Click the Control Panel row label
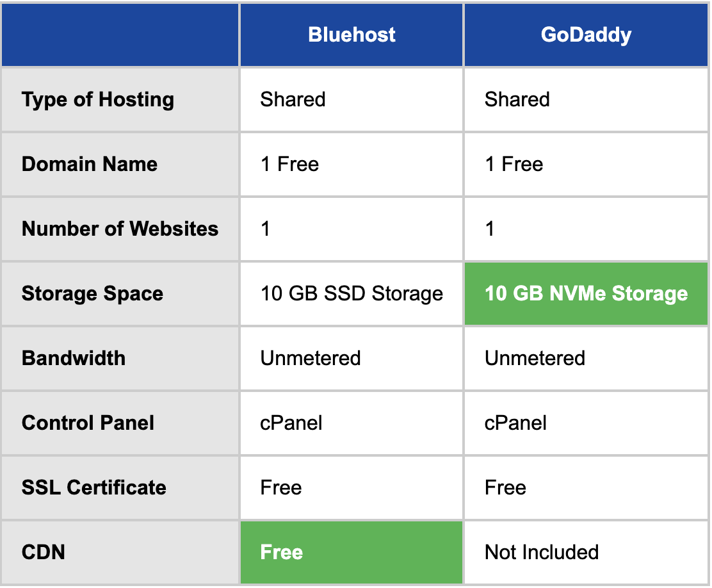Image resolution: width=712 pixels, height=588 pixels. click(88, 423)
